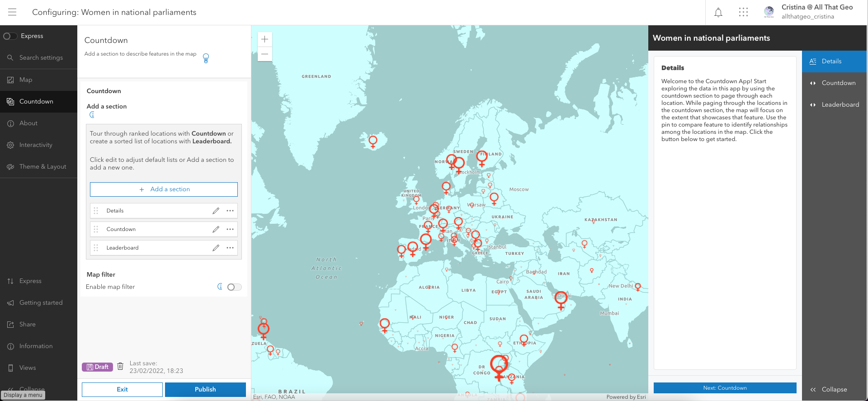Screen dimensions: 868x401
Task: Open Getting started
Action: pyautogui.click(x=38, y=303)
